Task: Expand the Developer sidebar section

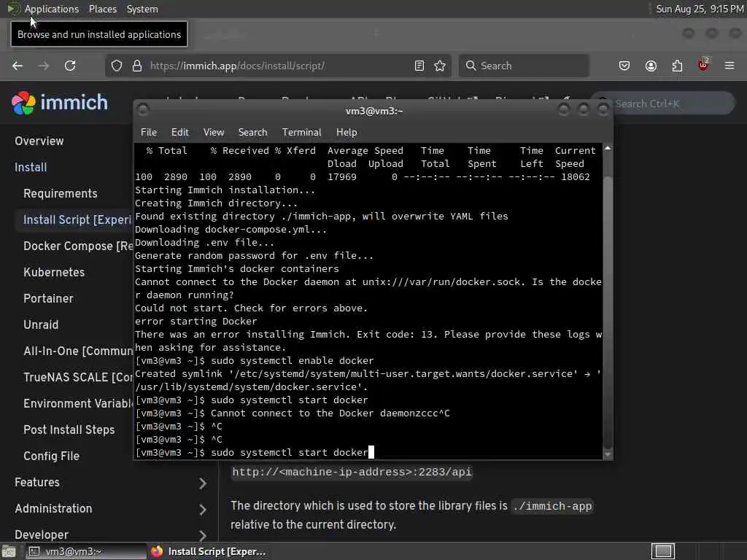Action: 203,535
